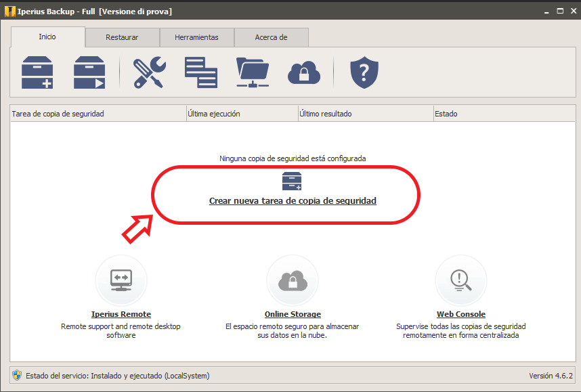Click the Iperius Remote circular desktop icon

[x=121, y=280]
